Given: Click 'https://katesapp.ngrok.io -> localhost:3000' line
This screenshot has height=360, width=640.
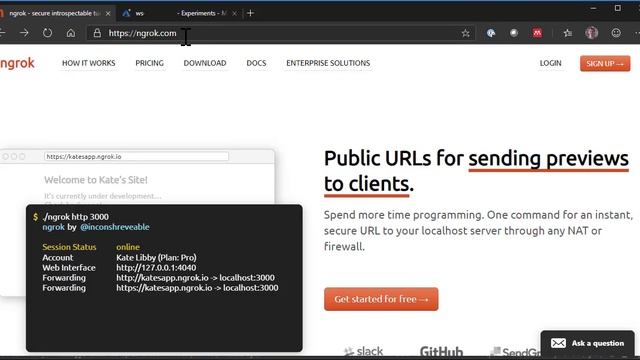Looking at the screenshot, I should [197, 288].
